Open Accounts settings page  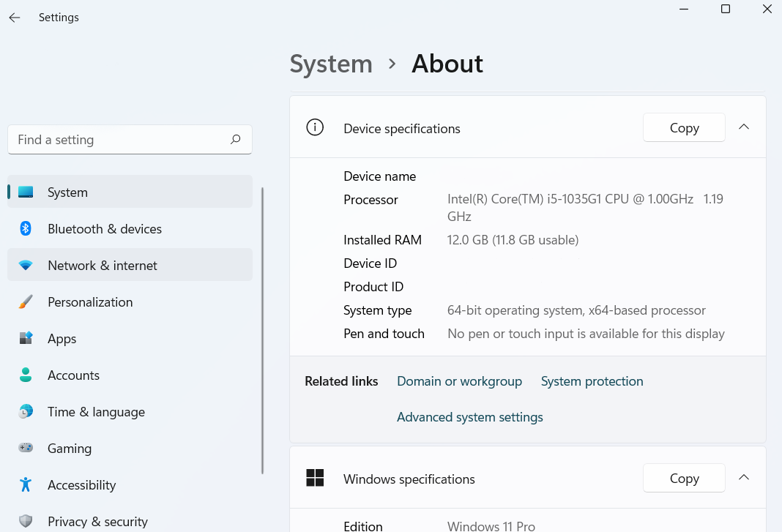pyautogui.click(x=130, y=375)
